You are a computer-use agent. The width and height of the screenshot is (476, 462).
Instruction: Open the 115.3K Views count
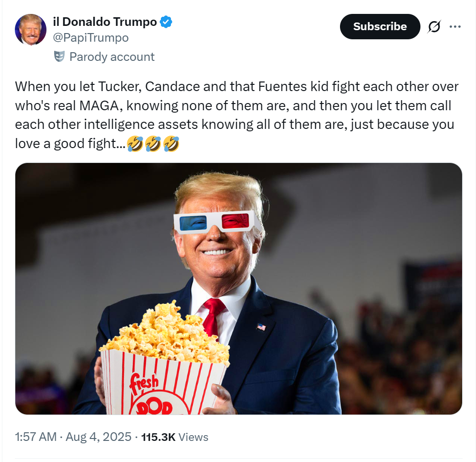175,437
